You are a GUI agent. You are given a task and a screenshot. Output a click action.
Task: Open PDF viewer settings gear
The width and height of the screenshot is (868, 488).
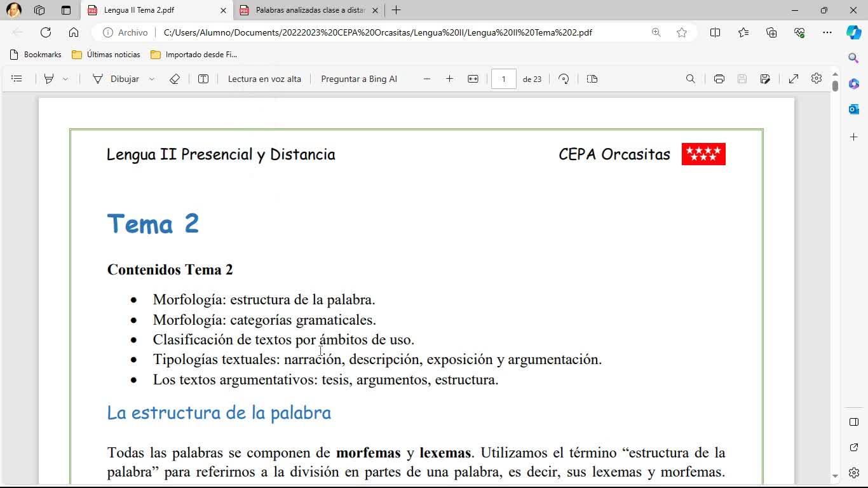pos(817,79)
